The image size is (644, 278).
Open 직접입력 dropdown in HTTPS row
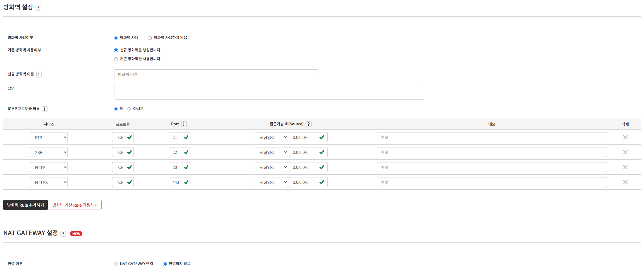click(271, 182)
